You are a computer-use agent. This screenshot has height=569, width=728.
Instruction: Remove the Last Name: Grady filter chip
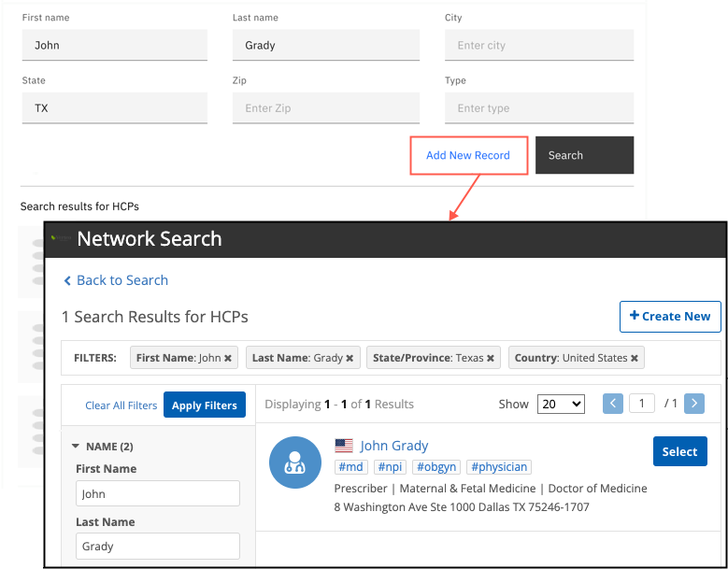click(x=350, y=358)
